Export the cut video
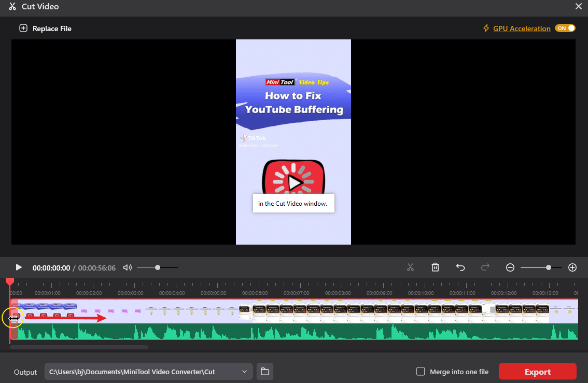This screenshot has height=383, width=588. point(537,372)
